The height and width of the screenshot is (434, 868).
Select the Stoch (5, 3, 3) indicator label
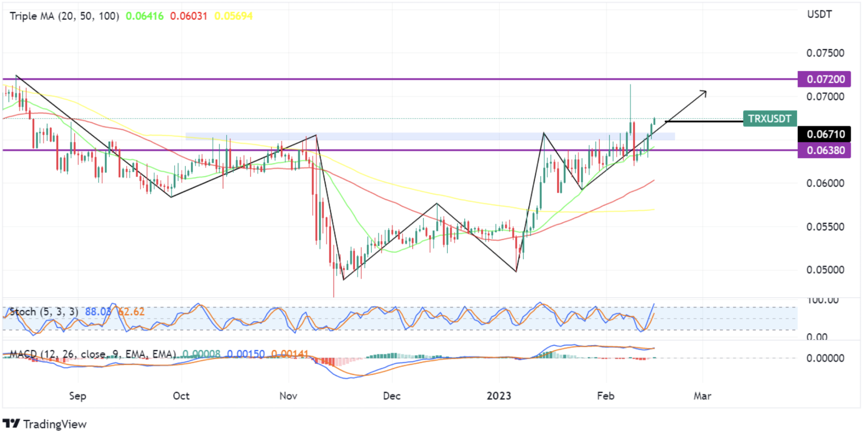(x=44, y=312)
